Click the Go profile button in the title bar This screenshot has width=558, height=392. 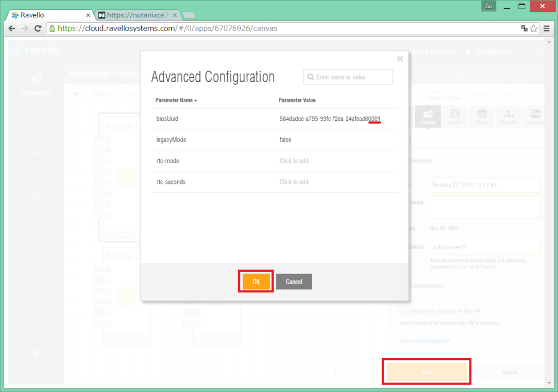[489, 6]
